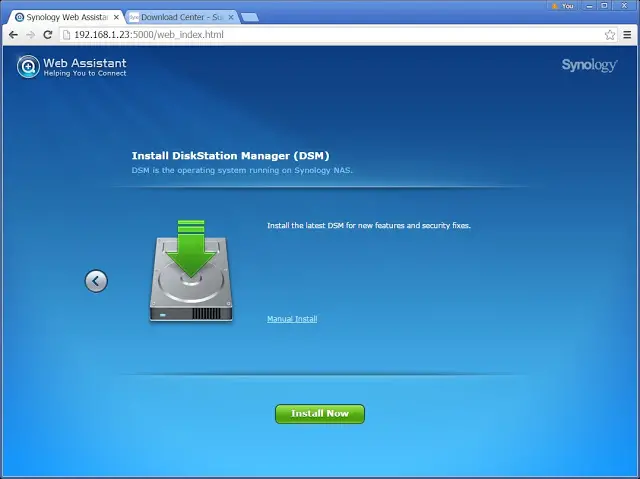Bookmark this page with the star icon
Image resolution: width=640 pixels, height=479 pixels.
coord(610,35)
